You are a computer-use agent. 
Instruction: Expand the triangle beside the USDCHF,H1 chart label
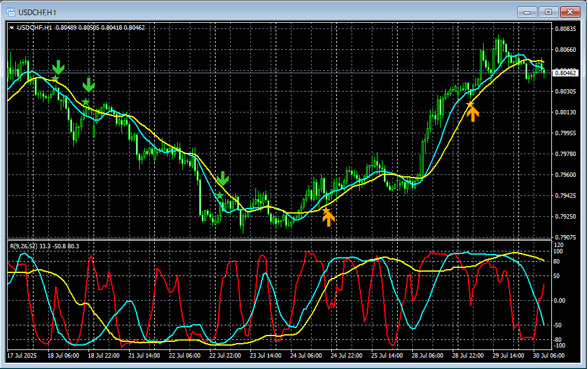coord(12,28)
